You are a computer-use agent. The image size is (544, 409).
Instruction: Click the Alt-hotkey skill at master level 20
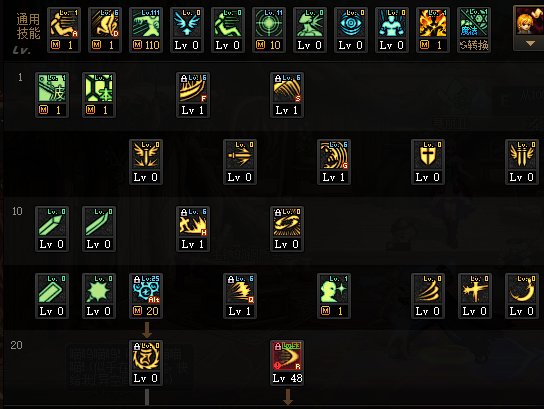click(146, 296)
